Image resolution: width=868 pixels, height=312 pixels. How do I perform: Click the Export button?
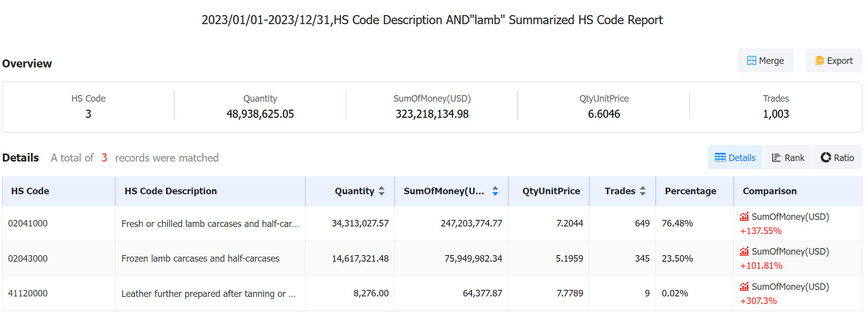(834, 60)
